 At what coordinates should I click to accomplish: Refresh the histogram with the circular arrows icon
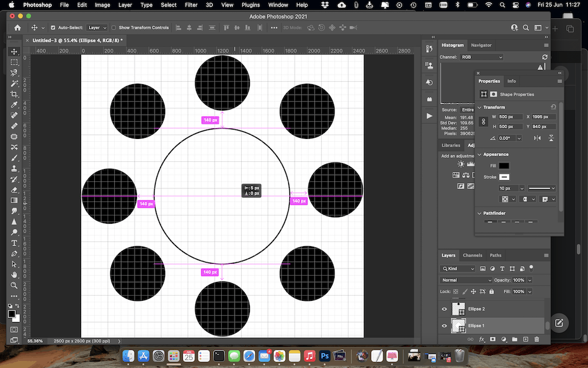point(544,57)
